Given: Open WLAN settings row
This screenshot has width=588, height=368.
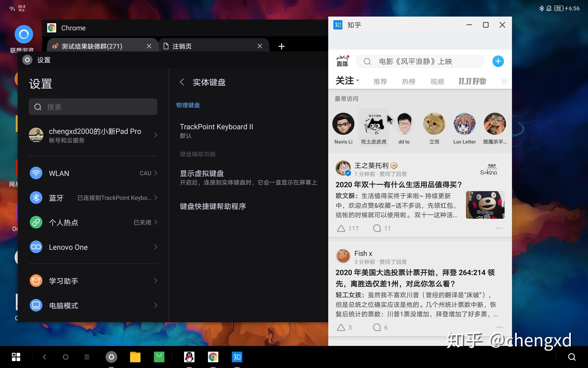Looking at the screenshot, I should point(93,173).
